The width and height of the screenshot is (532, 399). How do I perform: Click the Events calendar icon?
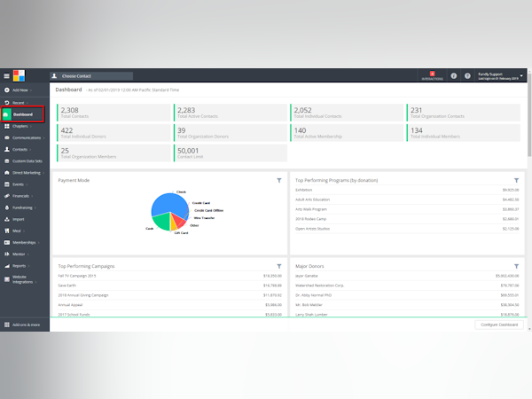[7, 184]
